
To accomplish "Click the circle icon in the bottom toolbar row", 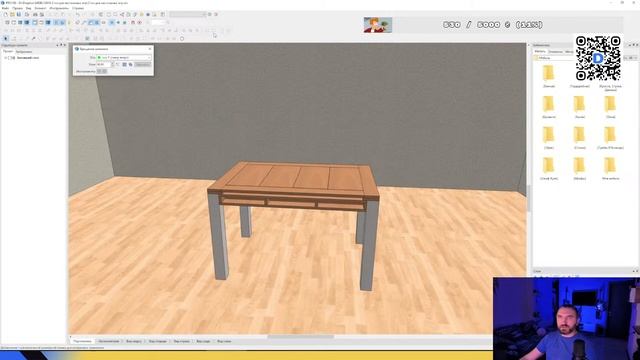I will tap(182, 38).
